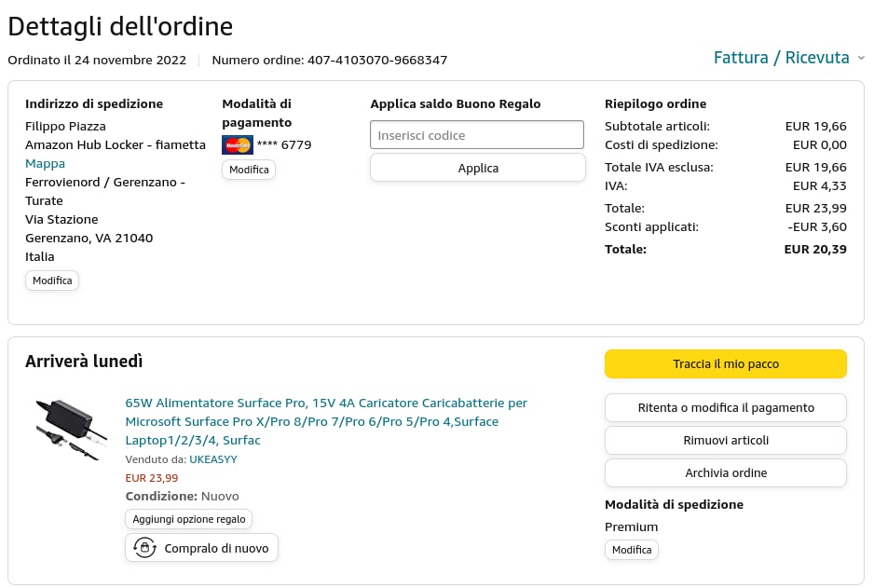The image size is (874, 588).
Task: Expand the Fattura / Ricevuta dropdown arrow
Action: click(x=861, y=58)
